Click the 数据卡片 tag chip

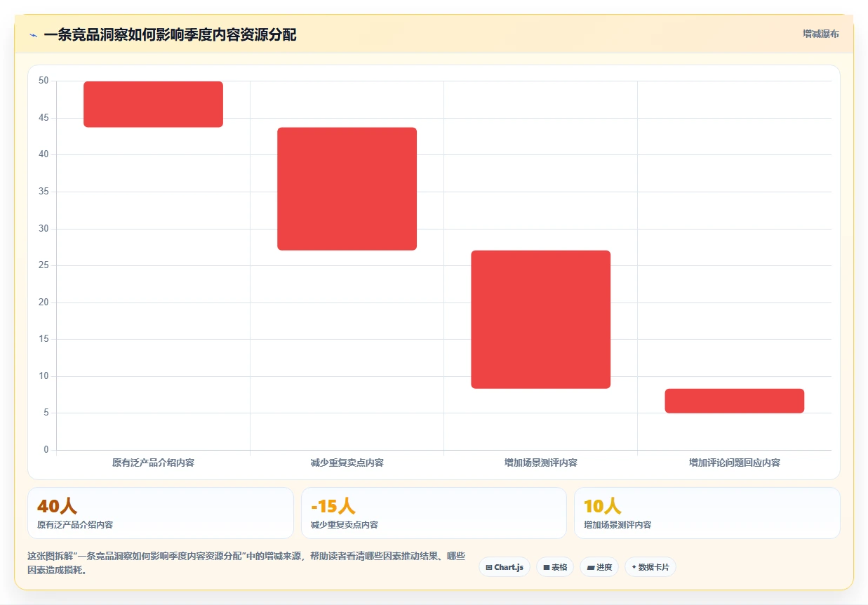(650, 567)
